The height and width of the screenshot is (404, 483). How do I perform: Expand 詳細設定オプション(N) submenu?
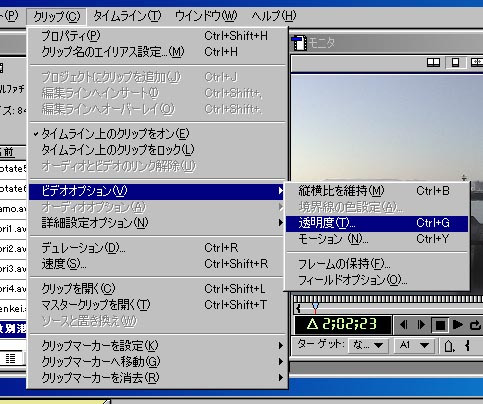tap(157, 223)
